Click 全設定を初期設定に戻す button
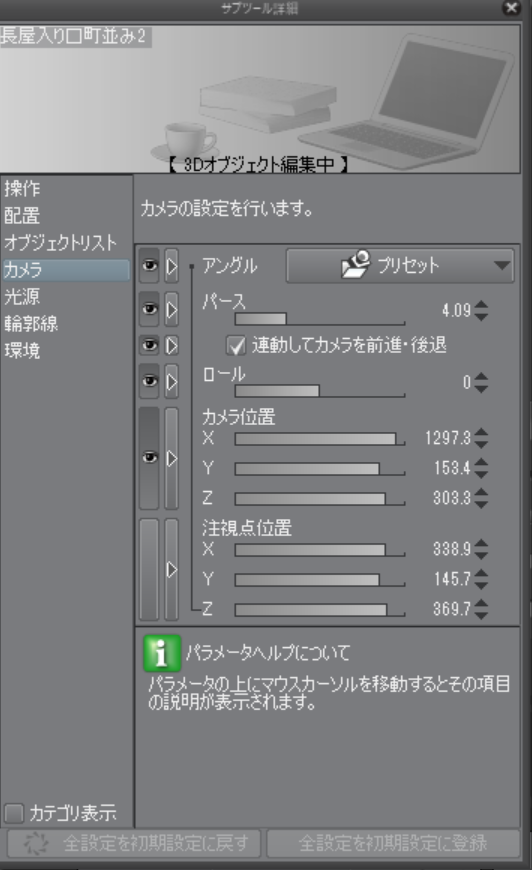 pyautogui.click(x=134, y=843)
